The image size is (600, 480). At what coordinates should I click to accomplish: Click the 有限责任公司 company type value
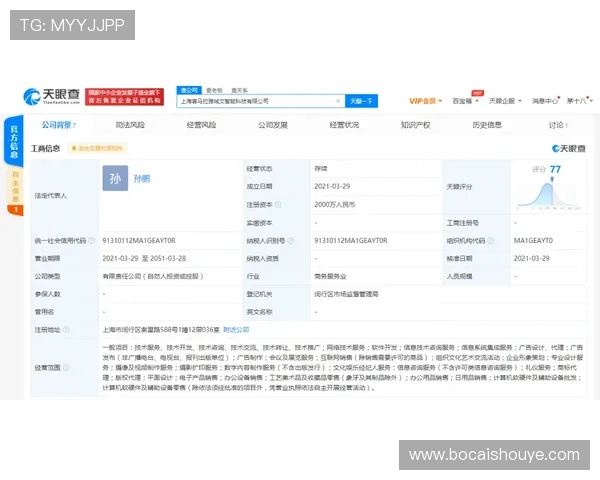153,276
